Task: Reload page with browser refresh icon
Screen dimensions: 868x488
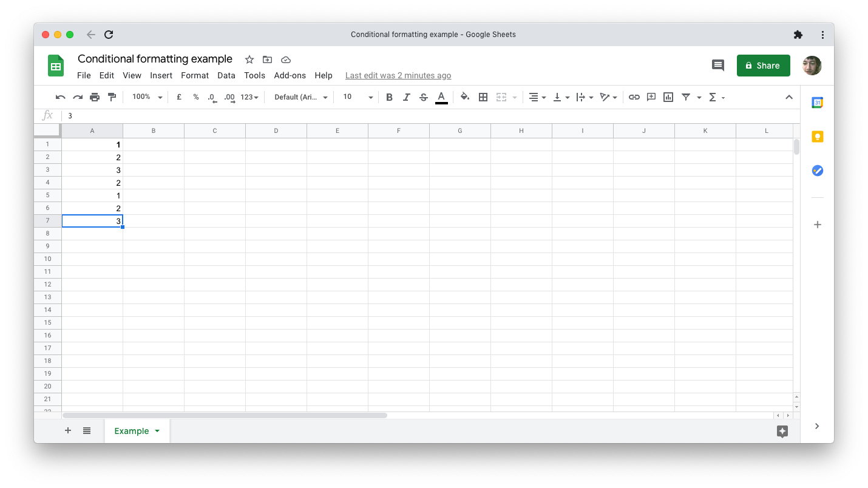Action: pos(109,35)
